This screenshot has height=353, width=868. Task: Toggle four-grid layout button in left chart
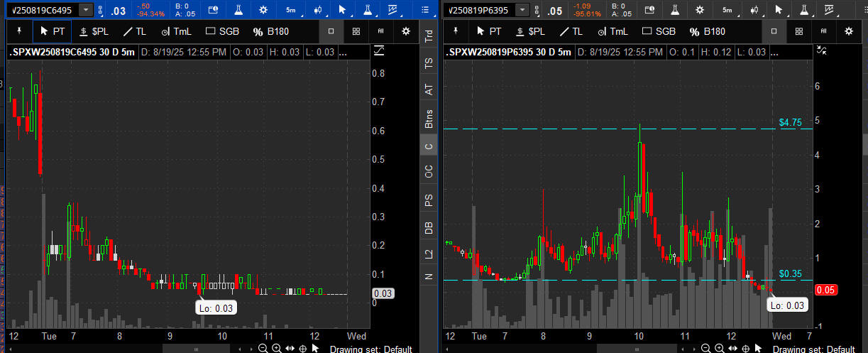356,31
